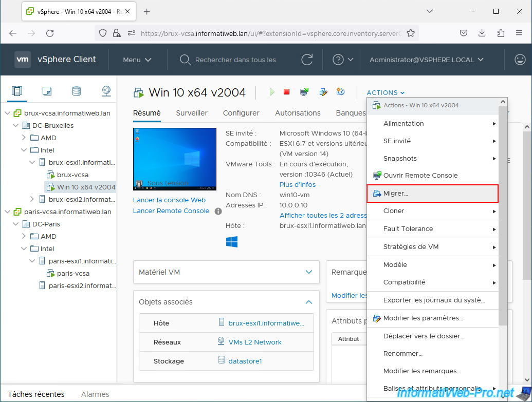Open the Networking inventory view icon
This screenshot has width=532, height=402.
coord(106,91)
